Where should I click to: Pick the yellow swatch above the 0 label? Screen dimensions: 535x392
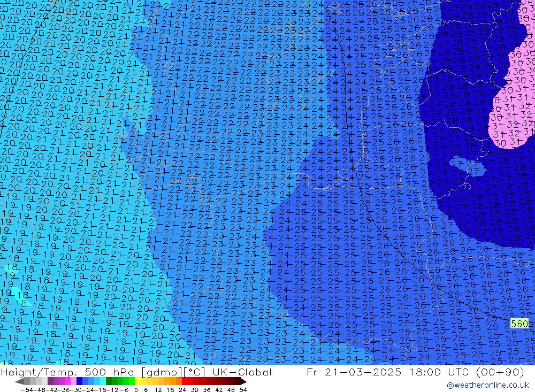(138, 381)
